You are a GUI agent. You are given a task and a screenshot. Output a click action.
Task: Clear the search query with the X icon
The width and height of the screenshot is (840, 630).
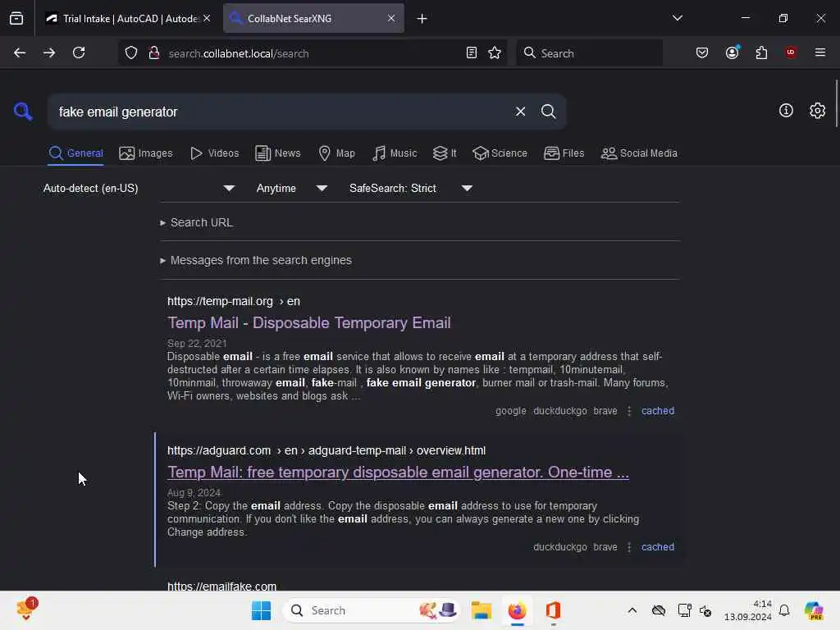pyautogui.click(x=520, y=112)
